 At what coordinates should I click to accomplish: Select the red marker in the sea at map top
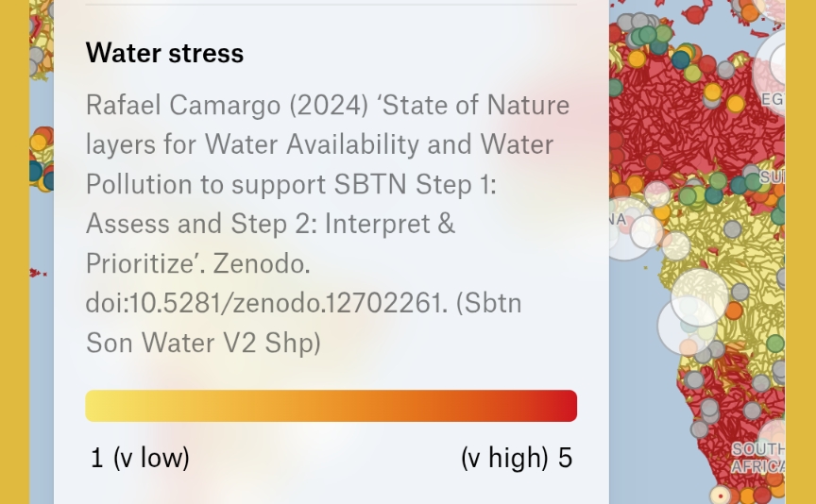click(696, 13)
